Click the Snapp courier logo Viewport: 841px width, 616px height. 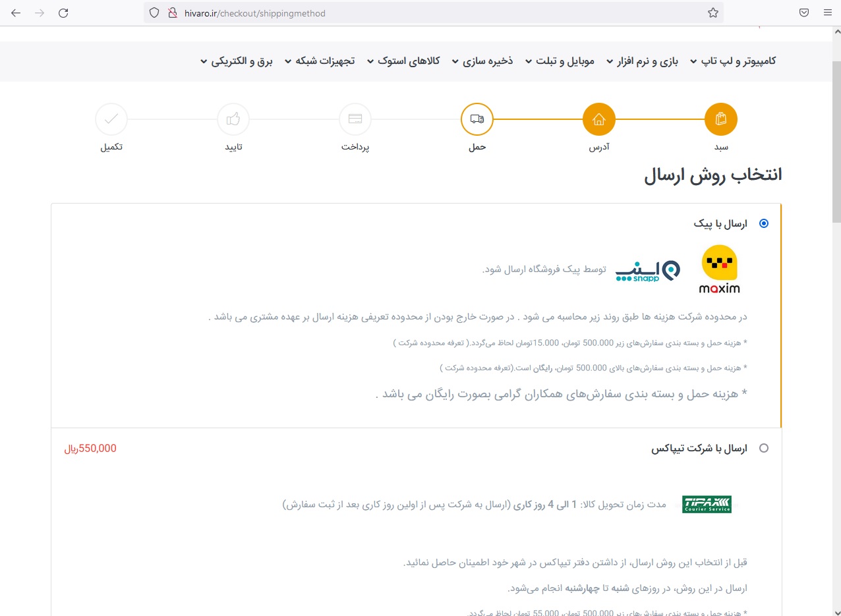pos(647,271)
